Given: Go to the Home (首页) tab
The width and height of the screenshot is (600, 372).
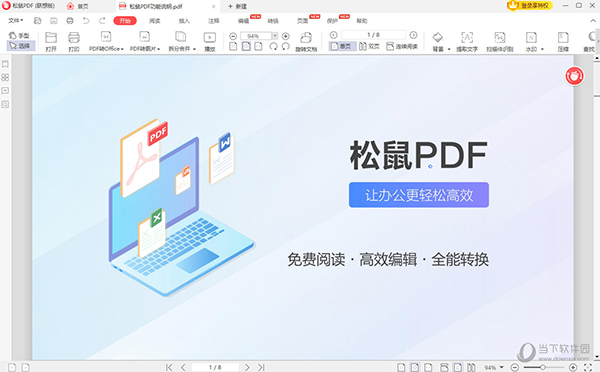Looking at the screenshot, I should pos(78,7).
